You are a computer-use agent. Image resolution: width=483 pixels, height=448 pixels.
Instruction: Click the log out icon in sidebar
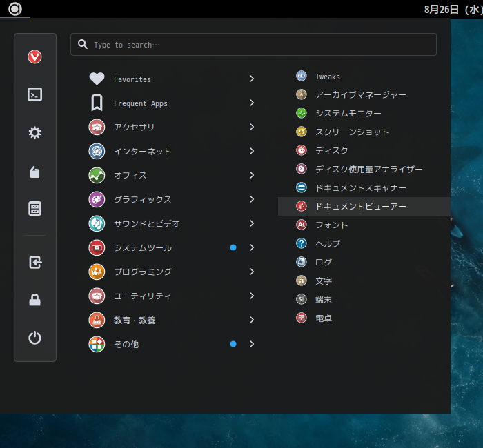pyautogui.click(x=35, y=262)
